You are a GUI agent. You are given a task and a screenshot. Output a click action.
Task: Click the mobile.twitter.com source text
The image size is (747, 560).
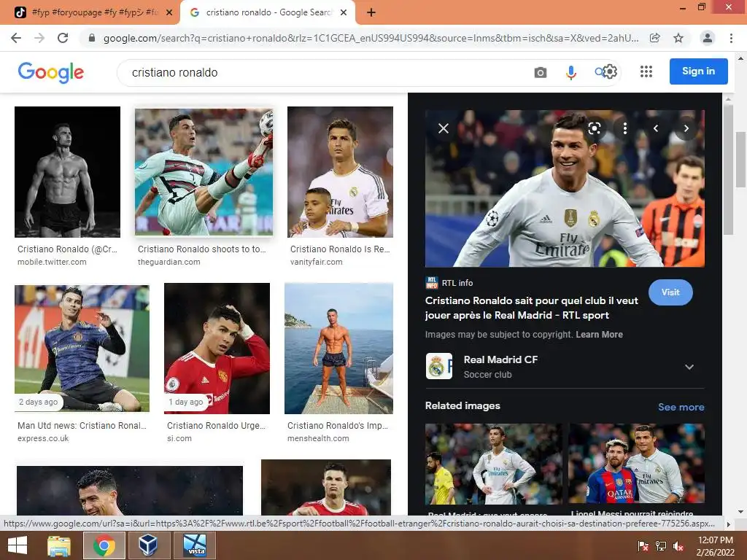pyautogui.click(x=52, y=262)
